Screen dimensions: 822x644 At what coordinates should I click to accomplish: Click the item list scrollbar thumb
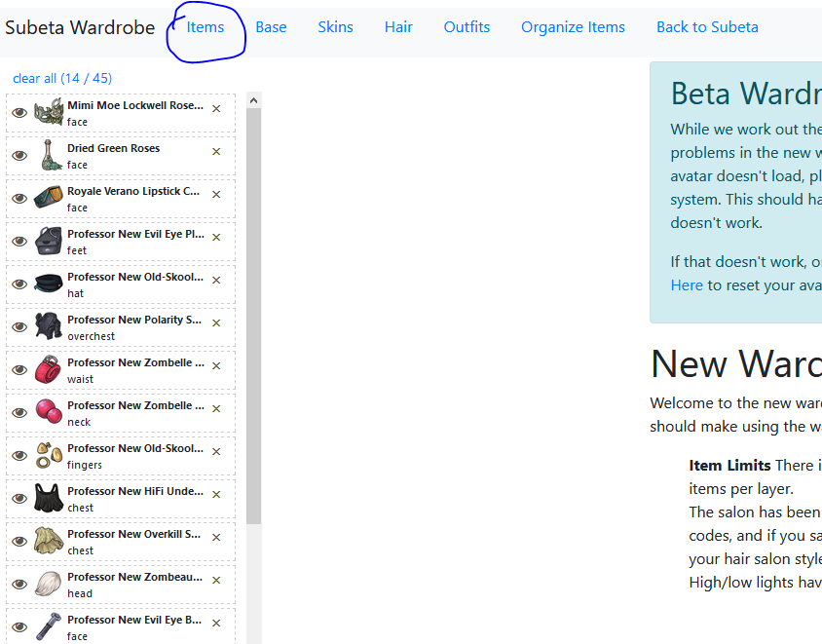pos(254,316)
